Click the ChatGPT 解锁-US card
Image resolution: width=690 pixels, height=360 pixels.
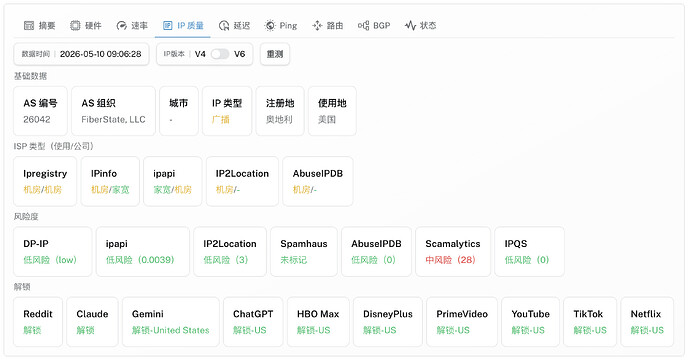pyautogui.click(x=253, y=322)
